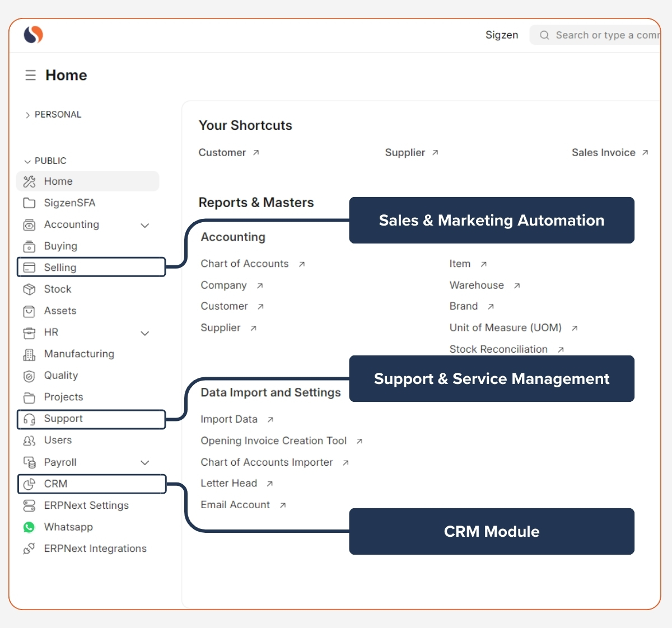
Task: Expand the HR sidebar entry
Action: [x=145, y=332]
